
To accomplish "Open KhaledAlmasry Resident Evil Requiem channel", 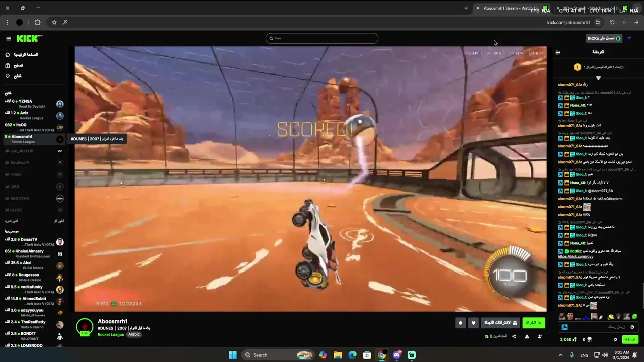I will 34,253.
